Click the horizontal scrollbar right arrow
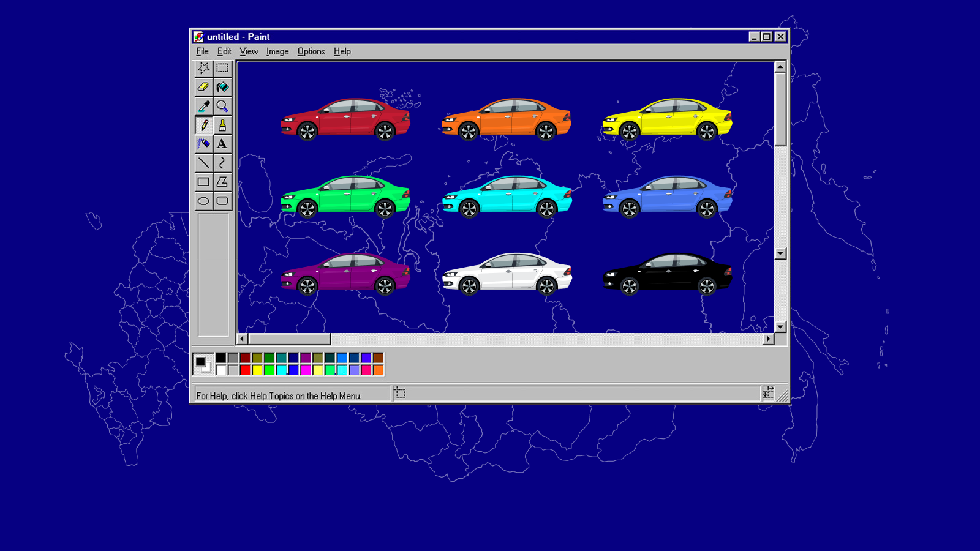Image resolution: width=980 pixels, height=551 pixels. point(769,339)
